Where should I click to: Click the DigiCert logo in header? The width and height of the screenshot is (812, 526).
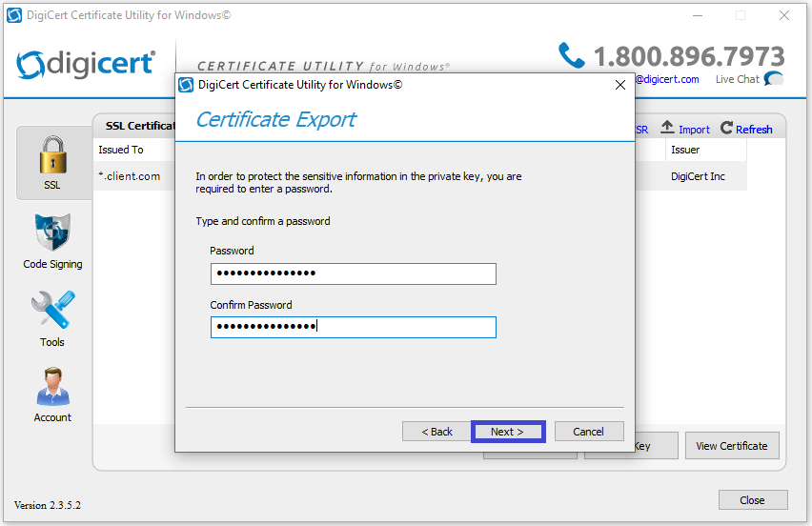pyautogui.click(x=86, y=64)
